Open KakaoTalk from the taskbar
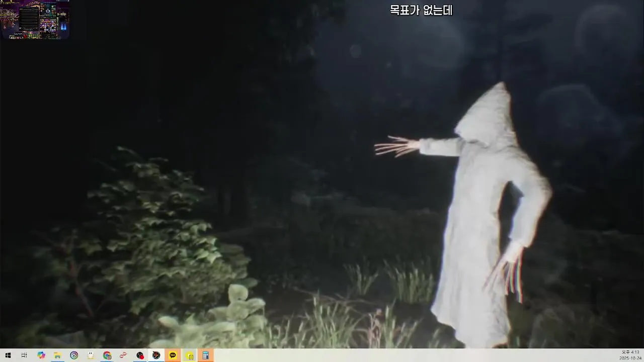This screenshot has width=644, height=362. pos(173,355)
